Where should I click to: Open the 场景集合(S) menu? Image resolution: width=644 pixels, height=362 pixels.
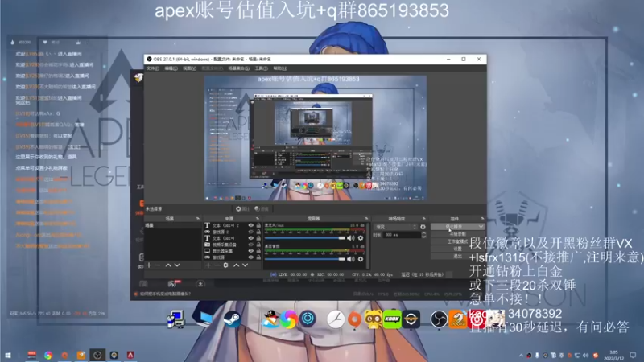[x=239, y=68]
